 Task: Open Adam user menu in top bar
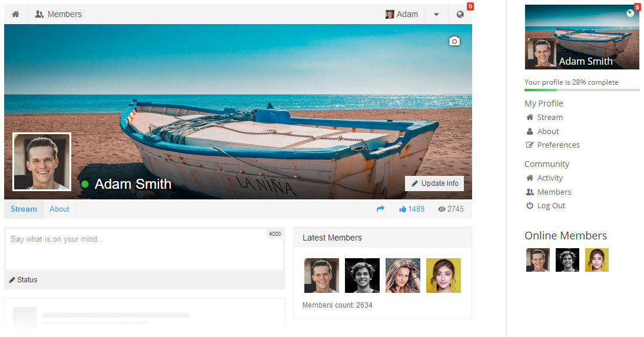(x=401, y=14)
